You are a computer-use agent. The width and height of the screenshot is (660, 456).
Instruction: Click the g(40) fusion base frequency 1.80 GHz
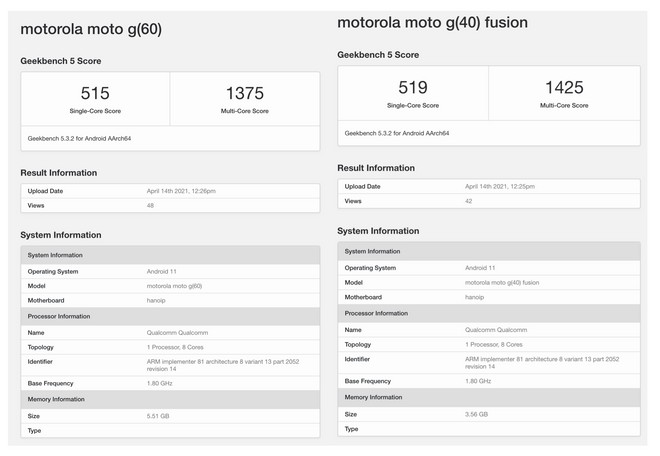click(478, 381)
